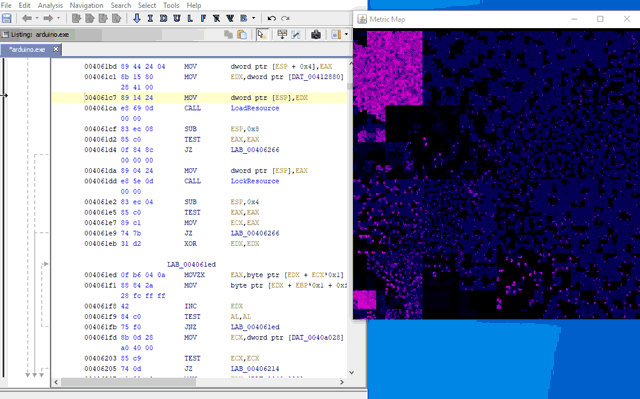Select the XOR mnemonic at 004061eb
This screenshot has height=399, width=640.
tap(190, 244)
